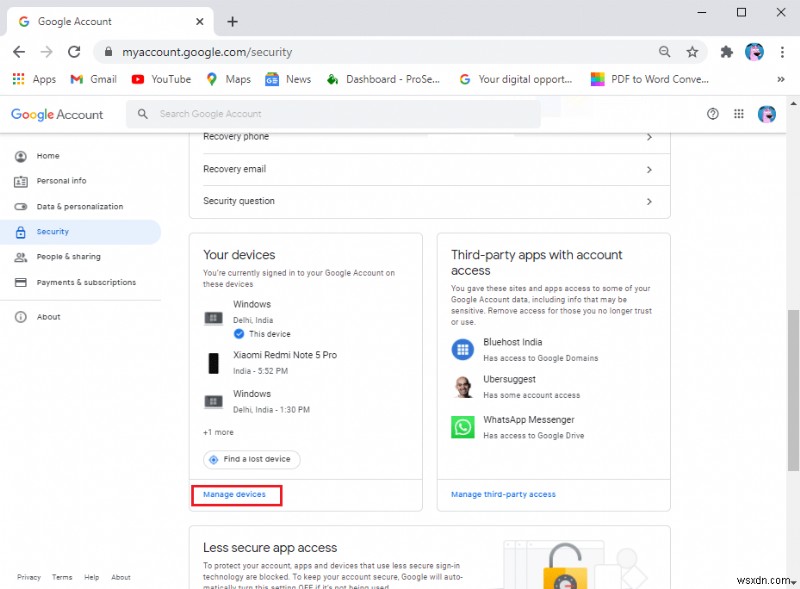The width and height of the screenshot is (800, 589).
Task: Click the WhatsApp Messenger app icon
Action: 463,427
